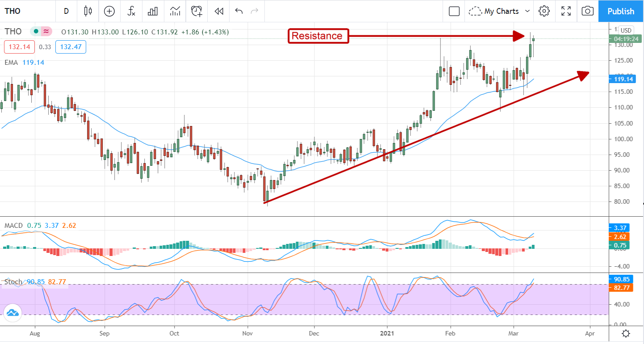This screenshot has height=344, width=644.
Task: Click the histogram label 0.75 on axis
Action: tap(619, 245)
